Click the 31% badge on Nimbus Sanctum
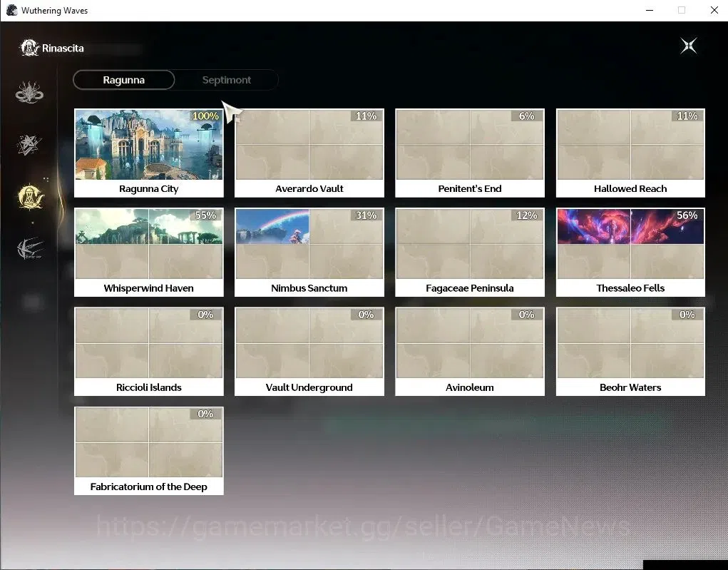Viewport: 728px width, 570px height. [x=366, y=215]
